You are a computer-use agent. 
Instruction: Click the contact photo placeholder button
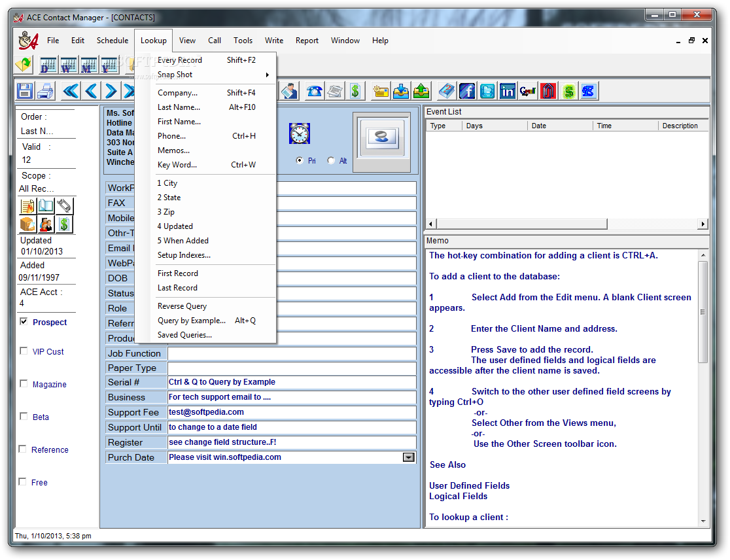coord(381,138)
